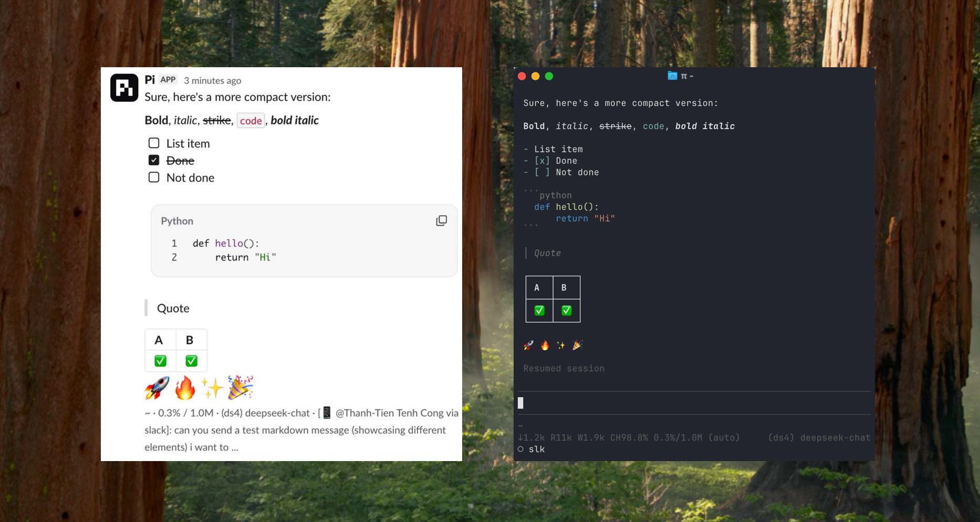Click the 'Python' code block label
980x522 pixels.
177,221
